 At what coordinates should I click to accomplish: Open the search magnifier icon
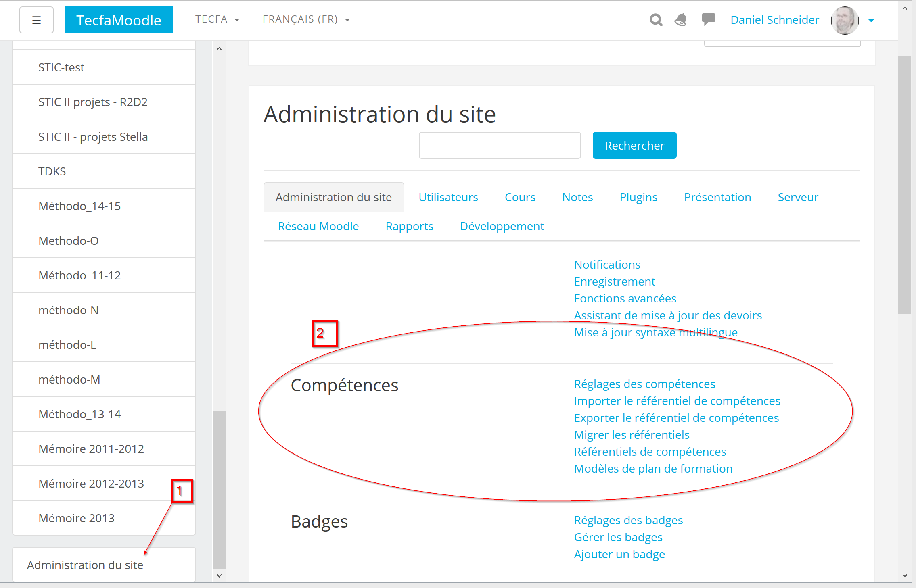click(x=656, y=20)
